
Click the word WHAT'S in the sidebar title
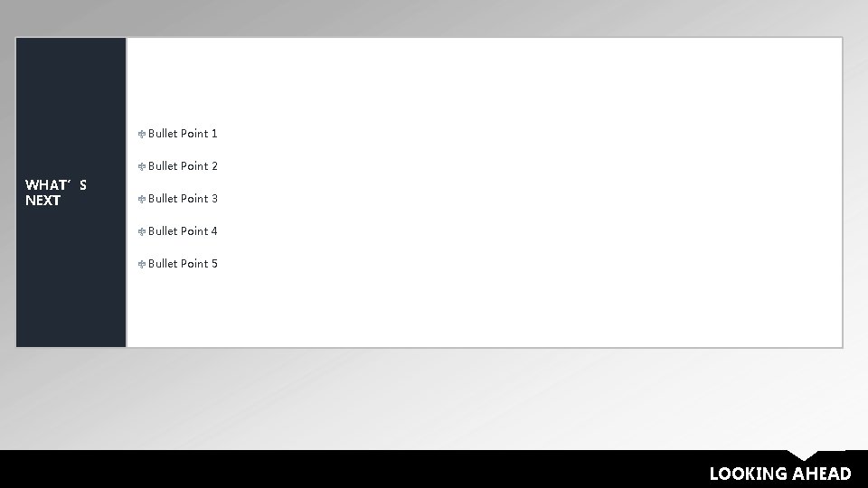tap(56, 184)
